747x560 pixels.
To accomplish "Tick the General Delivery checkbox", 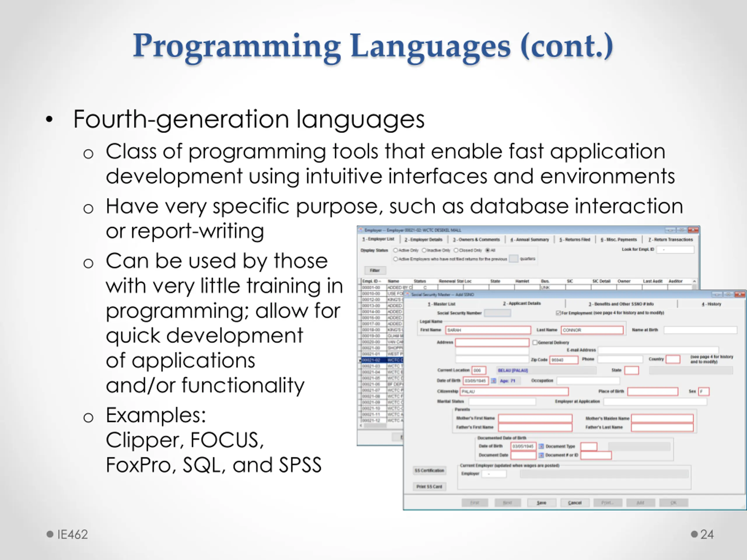I will [x=535, y=342].
